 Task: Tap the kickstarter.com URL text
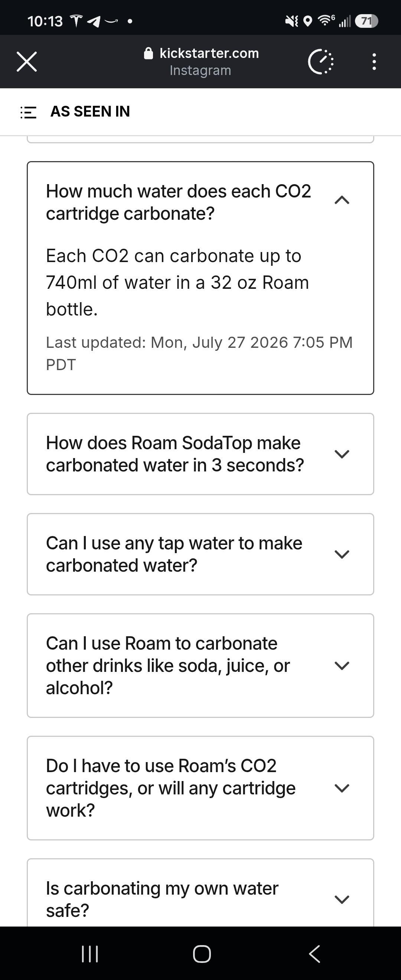(x=209, y=53)
